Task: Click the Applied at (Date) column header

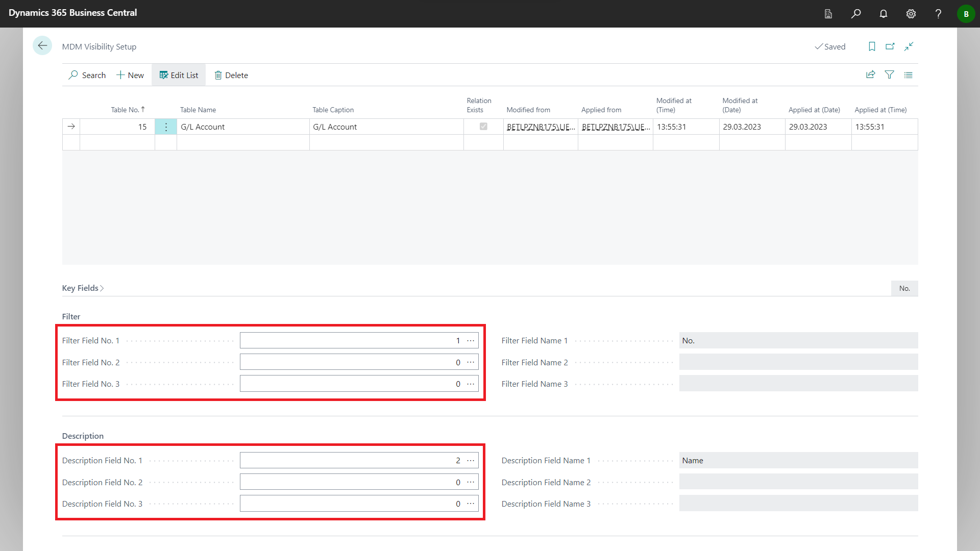Action: 814,110
